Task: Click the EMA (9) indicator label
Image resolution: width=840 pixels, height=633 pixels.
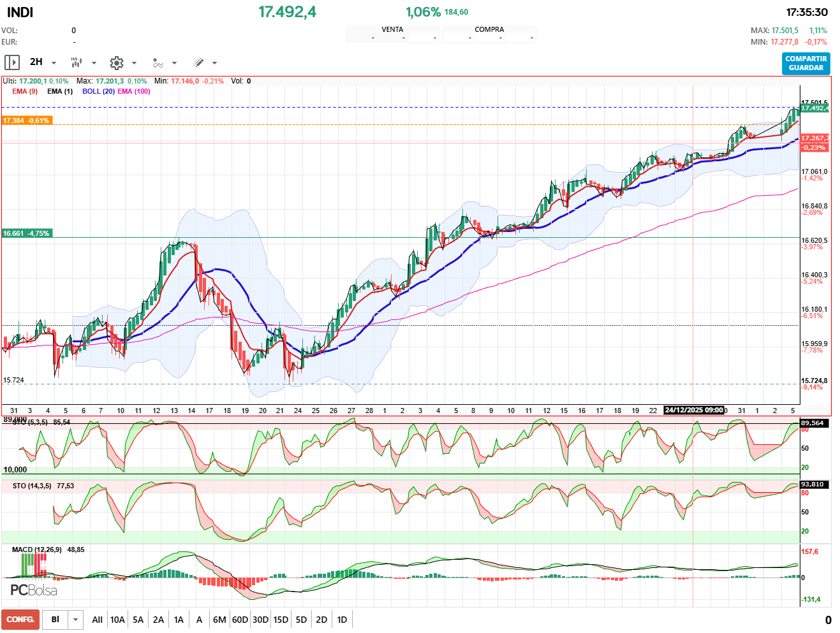Action: coord(25,91)
